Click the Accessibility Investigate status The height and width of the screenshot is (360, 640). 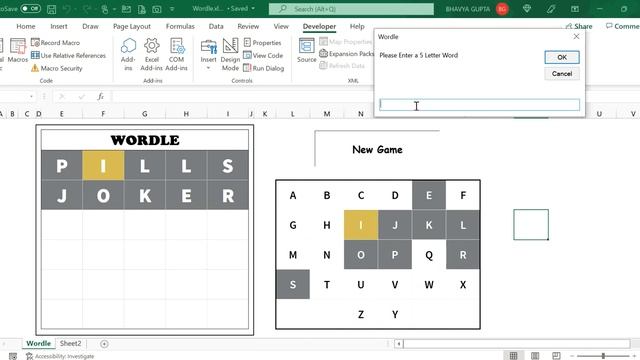[x=60, y=356]
